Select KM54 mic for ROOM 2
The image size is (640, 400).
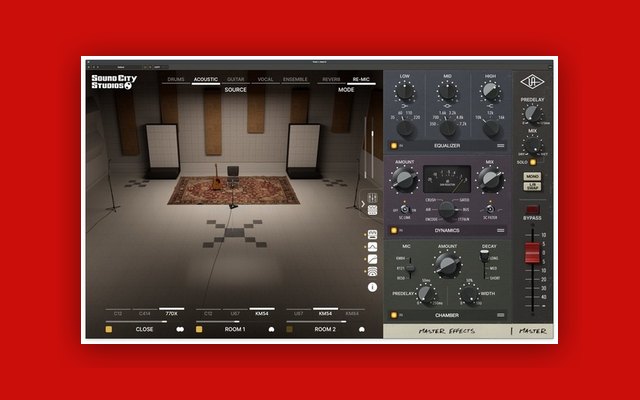[x=325, y=313]
